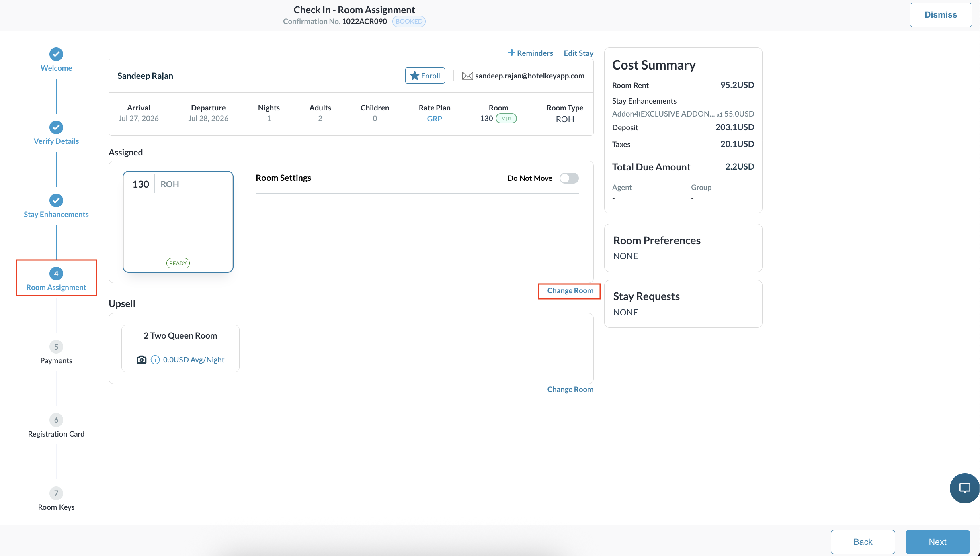This screenshot has width=980, height=556.
Task: Click the Registration Card step label
Action: (x=56, y=434)
